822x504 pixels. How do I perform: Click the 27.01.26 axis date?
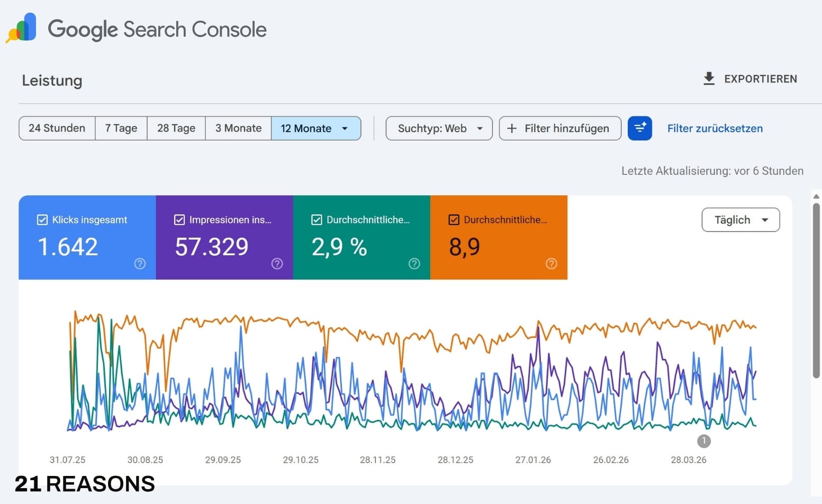(533, 460)
